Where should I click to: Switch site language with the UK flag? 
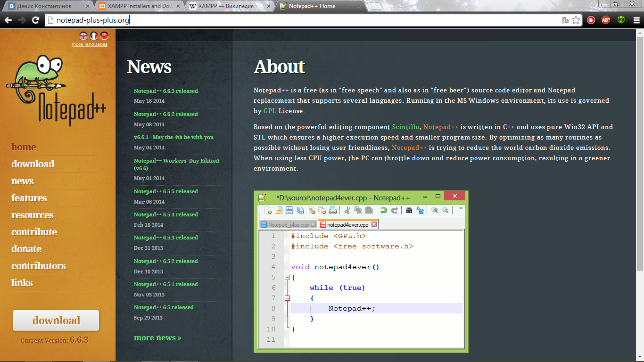click(83, 36)
